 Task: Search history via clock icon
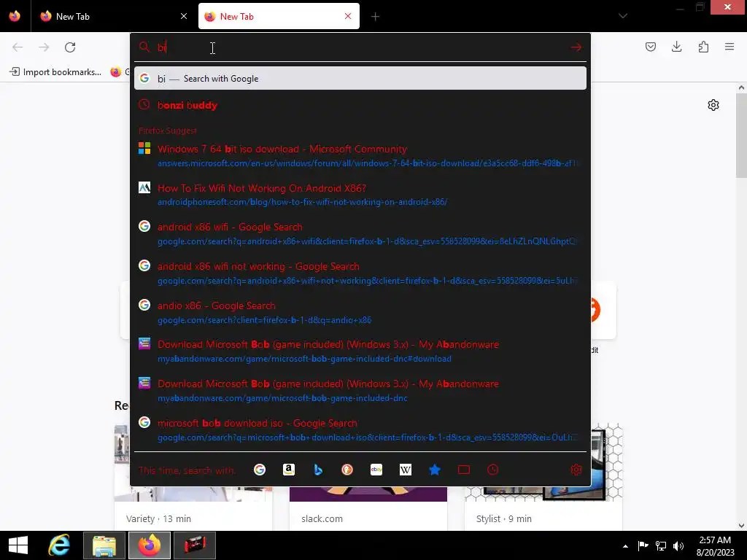(493, 470)
